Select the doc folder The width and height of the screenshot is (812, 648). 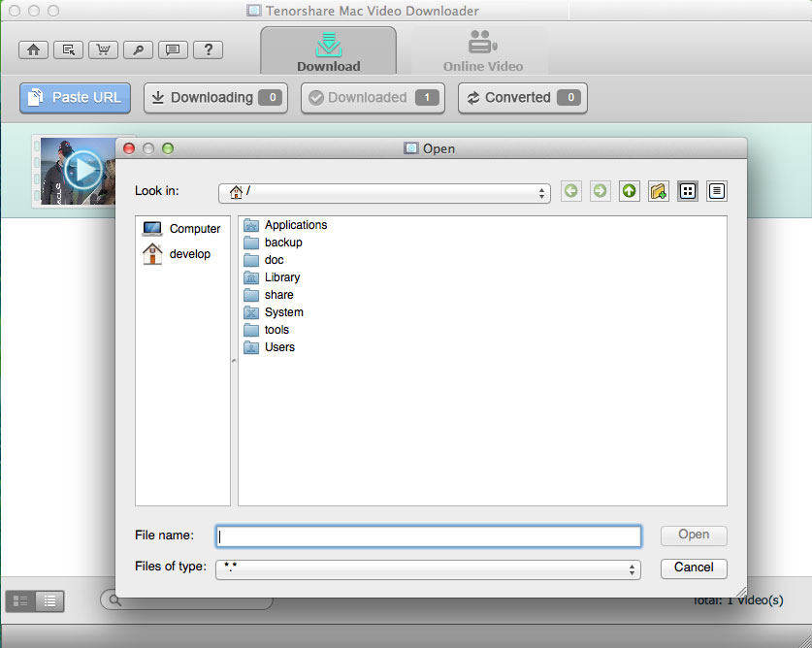click(x=264, y=260)
